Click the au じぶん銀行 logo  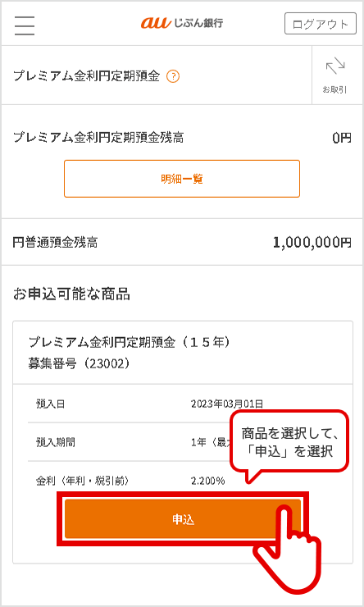coord(182,23)
